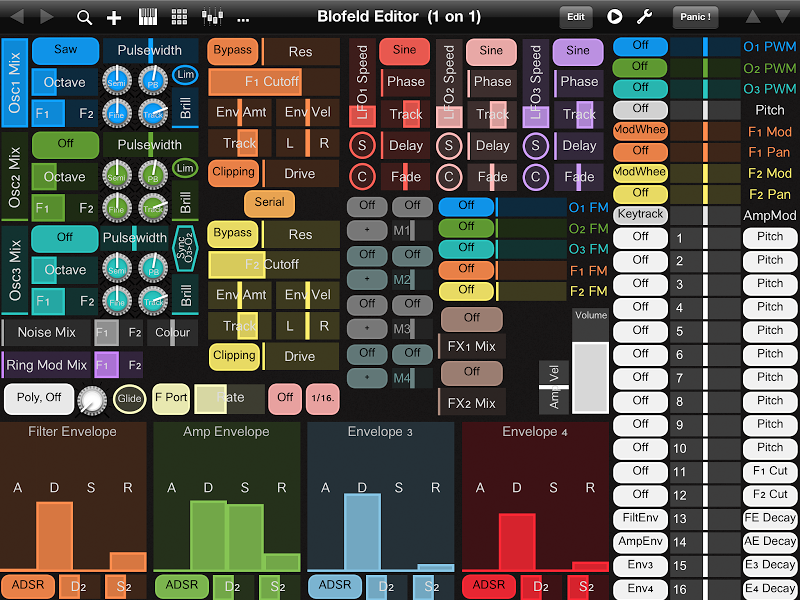Click the Edit button in top bar
The image size is (800, 600).
(576, 17)
